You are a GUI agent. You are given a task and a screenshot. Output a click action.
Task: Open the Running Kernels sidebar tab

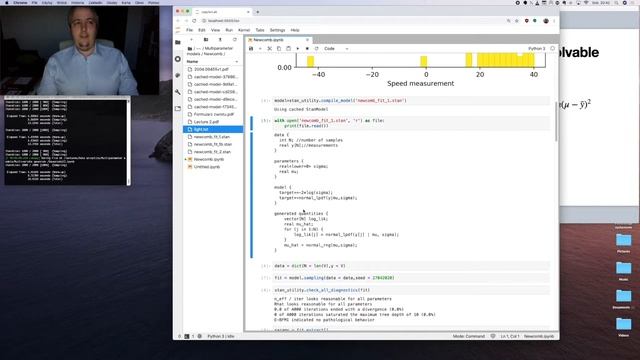[178, 59]
